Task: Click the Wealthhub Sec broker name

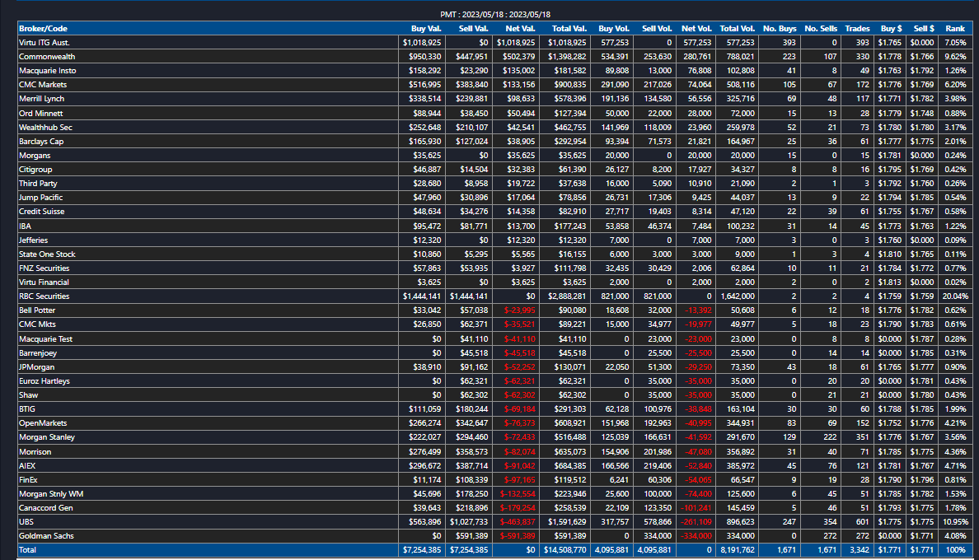Action: coord(45,127)
